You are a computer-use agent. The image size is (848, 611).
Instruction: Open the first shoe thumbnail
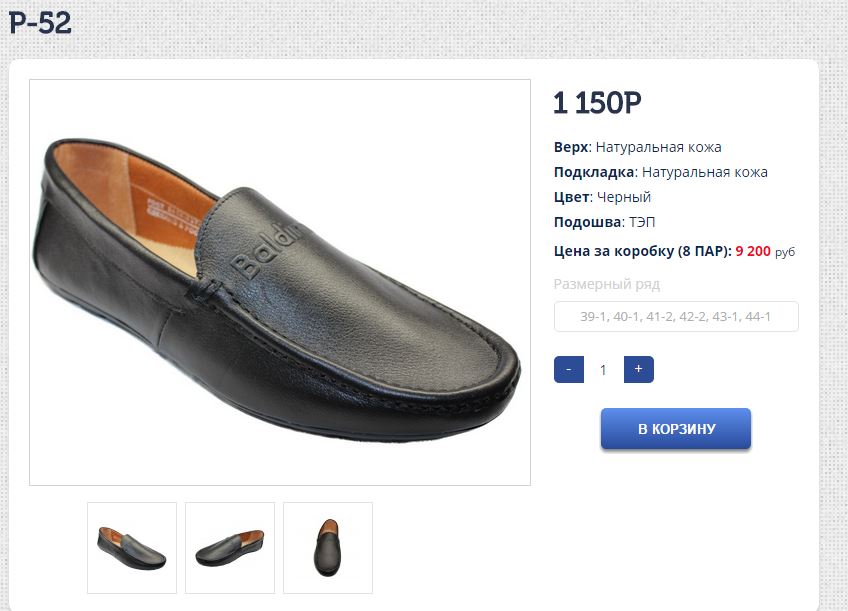point(132,547)
